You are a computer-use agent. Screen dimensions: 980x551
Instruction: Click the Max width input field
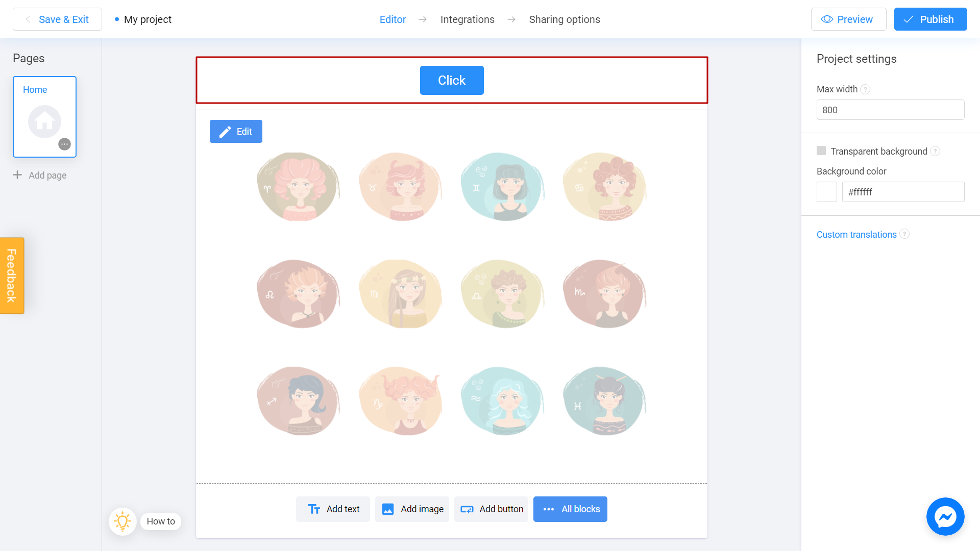point(890,110)
